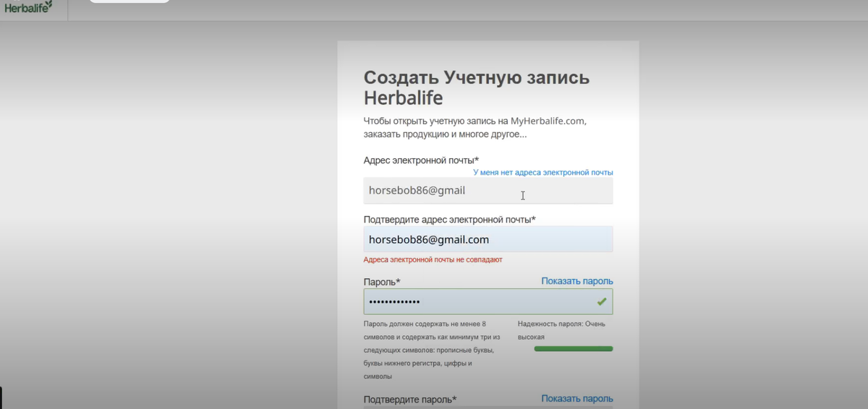
Task: Click the Herbalife logo
Action: click(x=28, y=7)
